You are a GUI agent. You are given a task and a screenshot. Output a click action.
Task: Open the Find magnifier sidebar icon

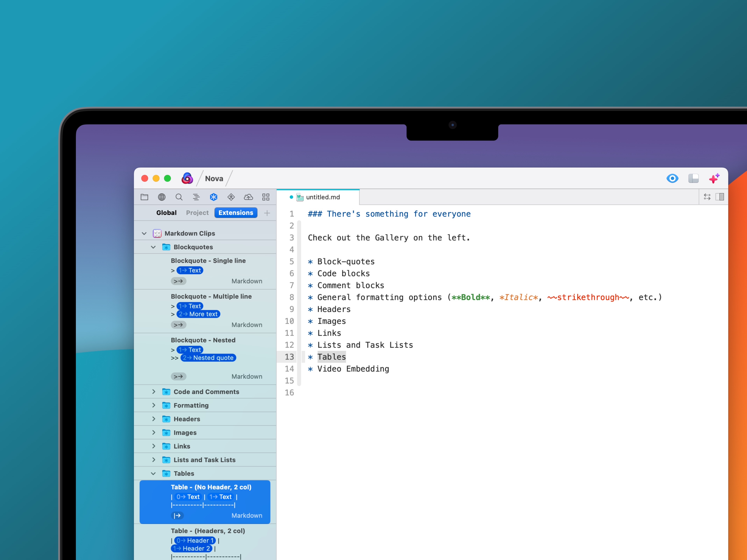point(179,197)
